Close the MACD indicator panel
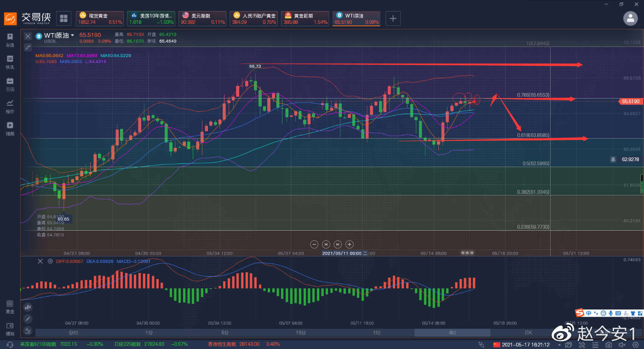644x349 pixels. tap(40, 261)
